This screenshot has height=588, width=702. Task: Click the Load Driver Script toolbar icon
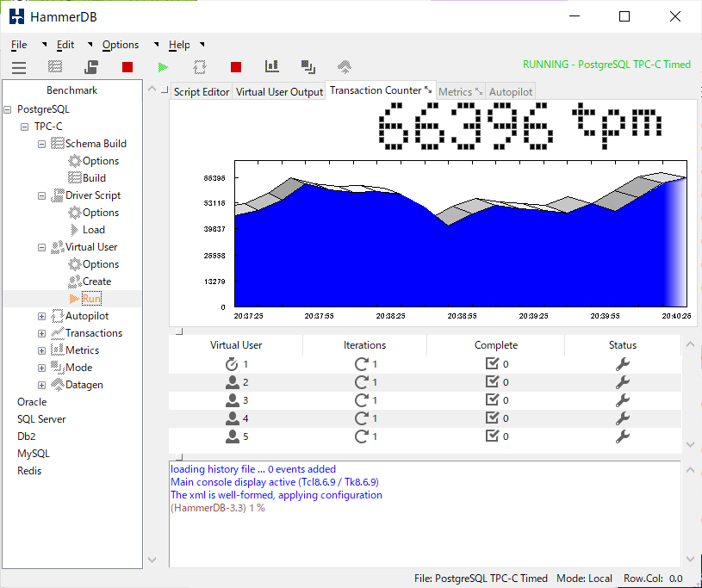click(91, 67)
